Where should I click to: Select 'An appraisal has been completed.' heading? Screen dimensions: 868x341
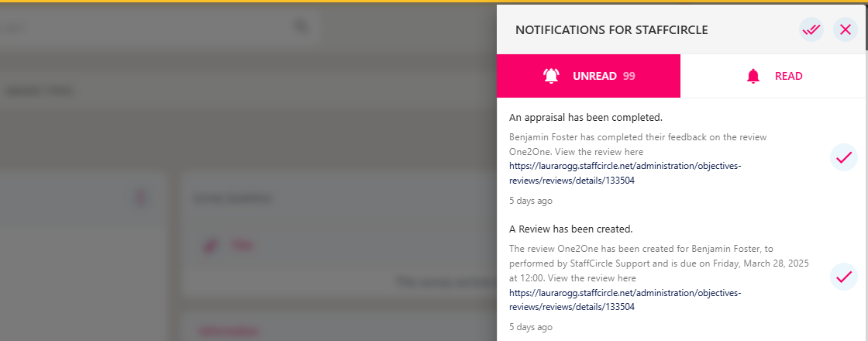(x=586, y=117)
